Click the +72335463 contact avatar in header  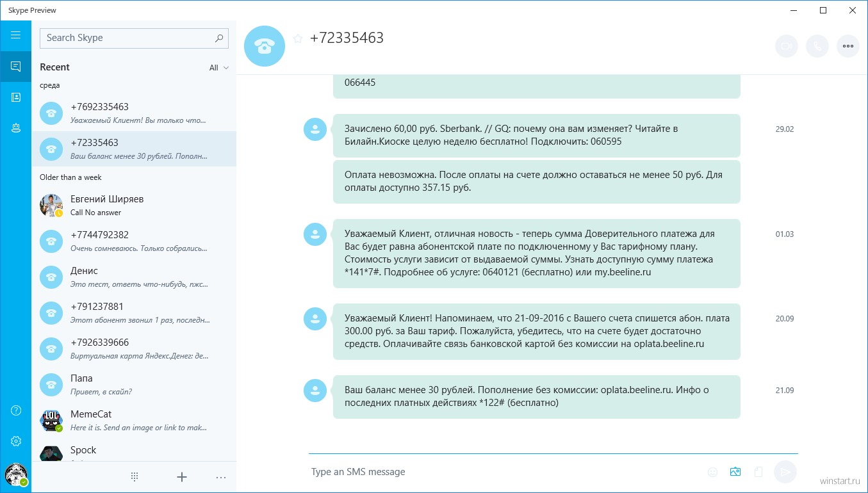(265, 46)
